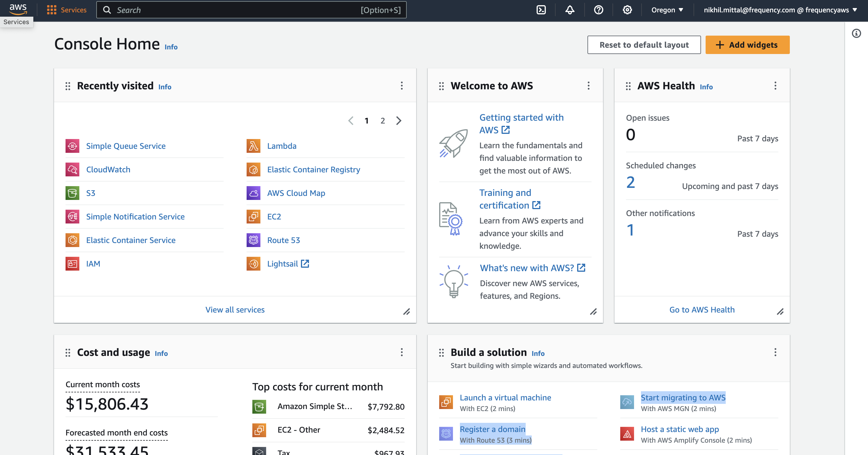Image resolution: width=868 pixels, height=455 pixels.
Task: Click next page chevron in Recently visited
Action: [399, 121]
